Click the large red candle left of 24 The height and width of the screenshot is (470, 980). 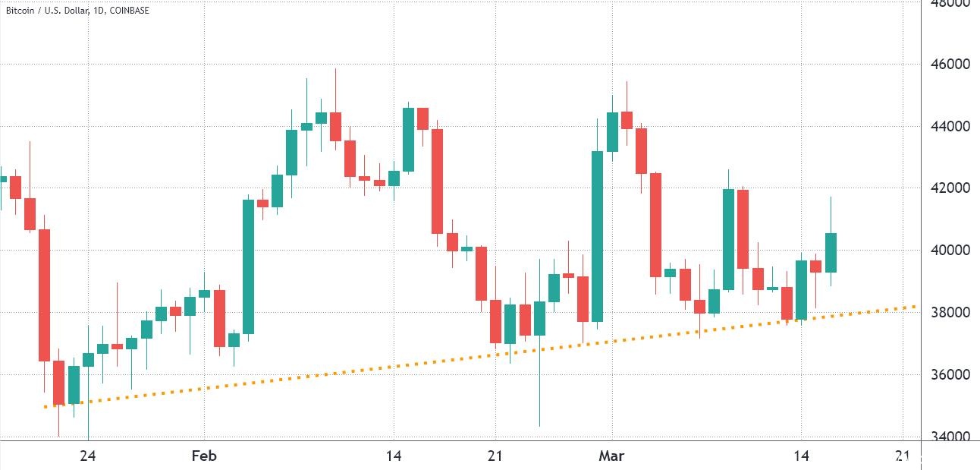[x=44, y=295]
